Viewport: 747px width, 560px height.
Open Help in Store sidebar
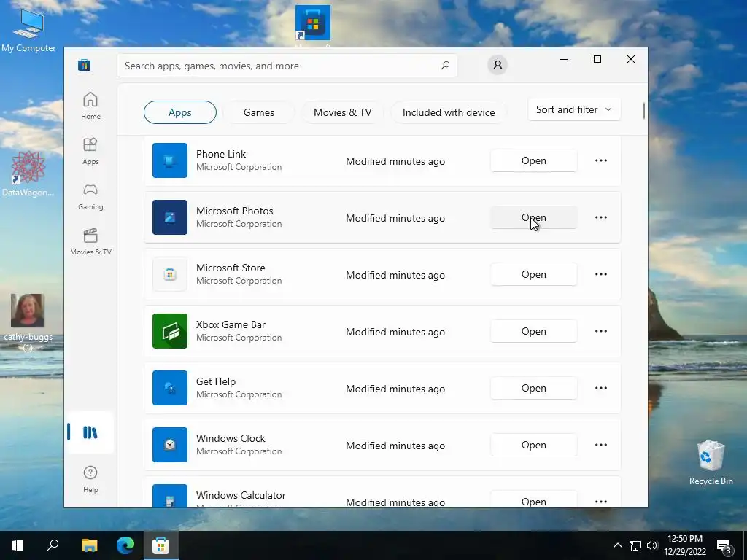[90, 479]
